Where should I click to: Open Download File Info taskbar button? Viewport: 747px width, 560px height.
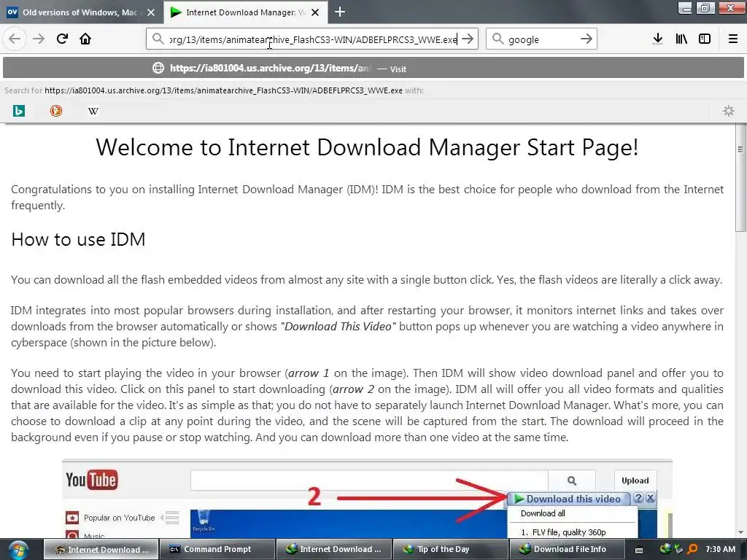567,550
